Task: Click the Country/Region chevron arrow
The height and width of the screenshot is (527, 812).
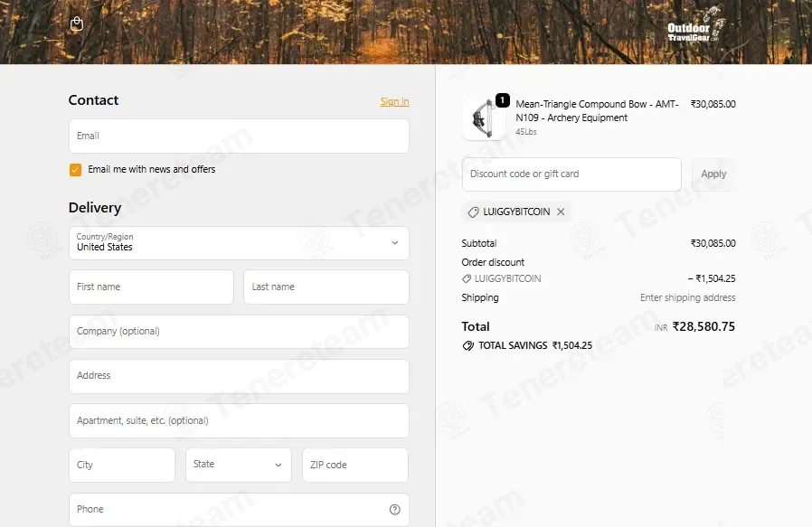Action: [x=394, y=243]
